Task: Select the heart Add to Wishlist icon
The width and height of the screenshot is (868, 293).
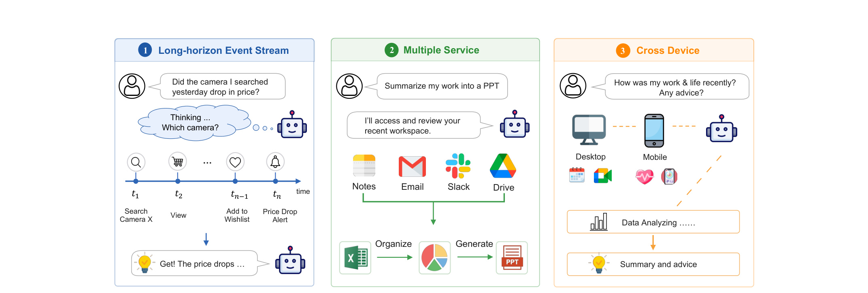Action: point(235,162)
